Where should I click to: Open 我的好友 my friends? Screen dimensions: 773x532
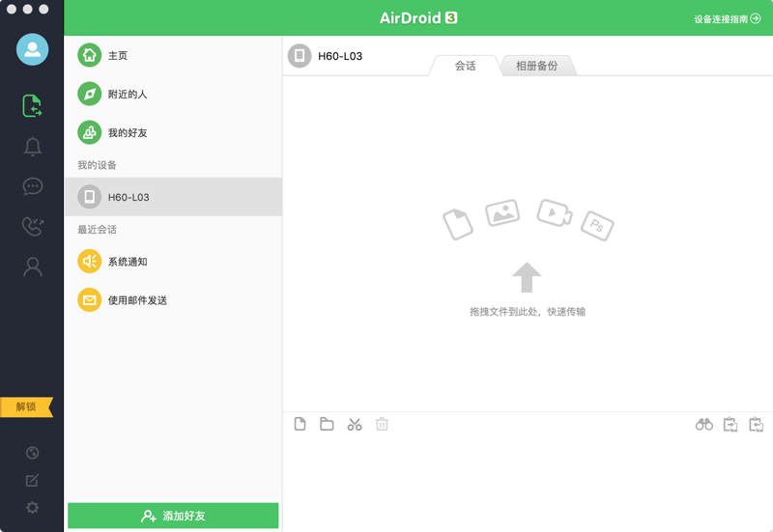point(173,132)
